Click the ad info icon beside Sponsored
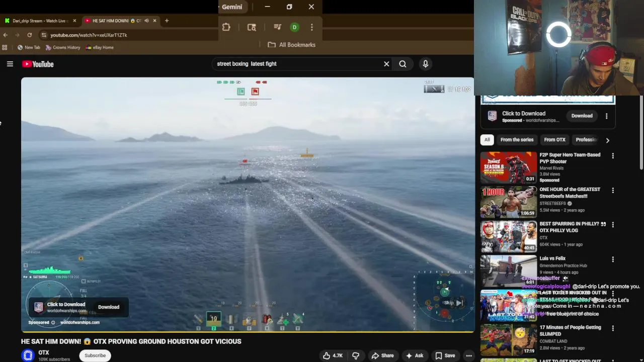This screenshot has width=644, height=362. pos(53,323)
